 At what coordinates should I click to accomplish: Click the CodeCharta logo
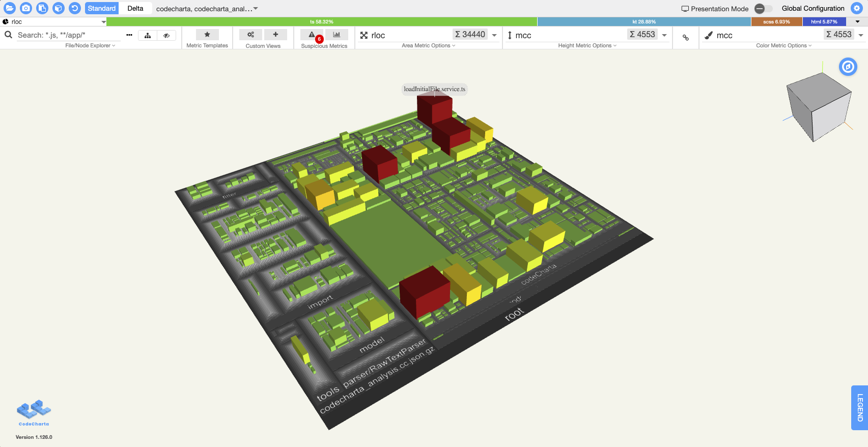tap(34, 413)
